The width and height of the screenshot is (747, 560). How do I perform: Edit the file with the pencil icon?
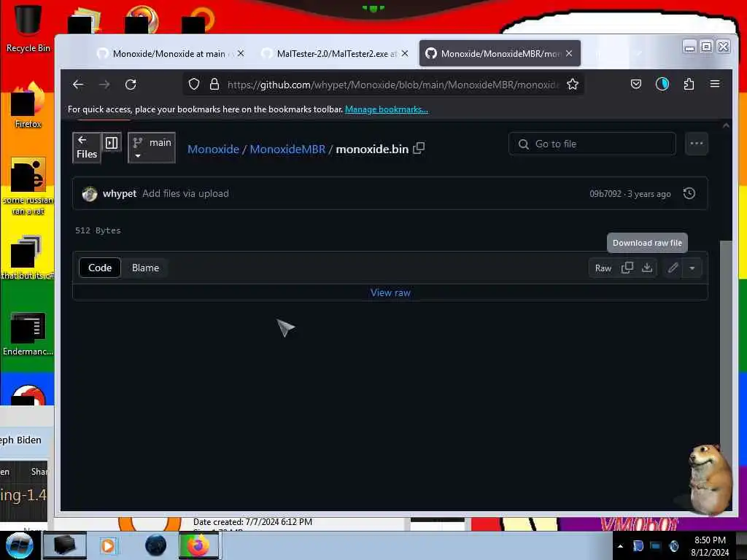point(673,268)
